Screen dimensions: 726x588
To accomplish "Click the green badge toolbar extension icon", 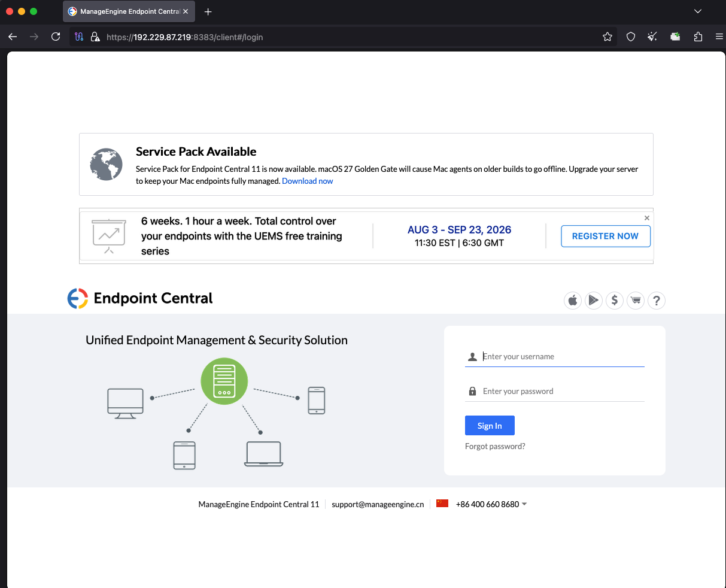I will (x=675, y=37).
